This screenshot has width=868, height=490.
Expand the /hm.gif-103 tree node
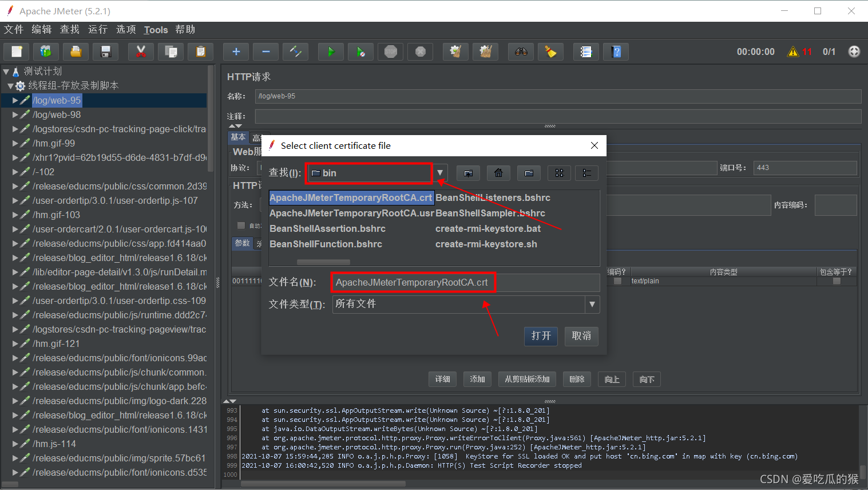click(x=15, y=215)
